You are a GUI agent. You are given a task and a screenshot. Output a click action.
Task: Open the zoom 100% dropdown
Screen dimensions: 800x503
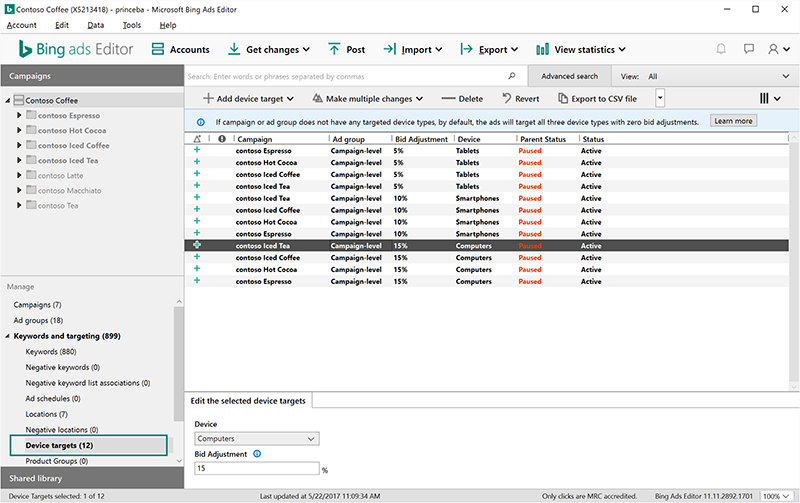pos(776,496)
